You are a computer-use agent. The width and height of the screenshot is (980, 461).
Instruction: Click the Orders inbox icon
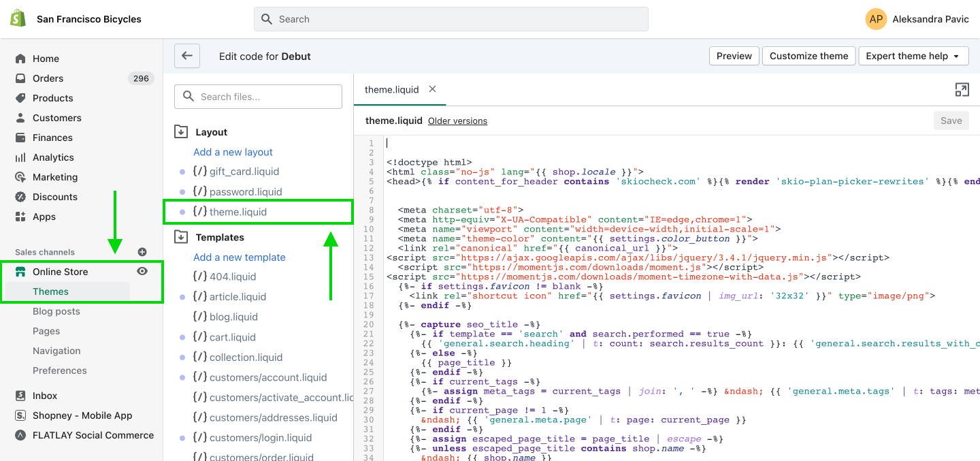(20, 78)
